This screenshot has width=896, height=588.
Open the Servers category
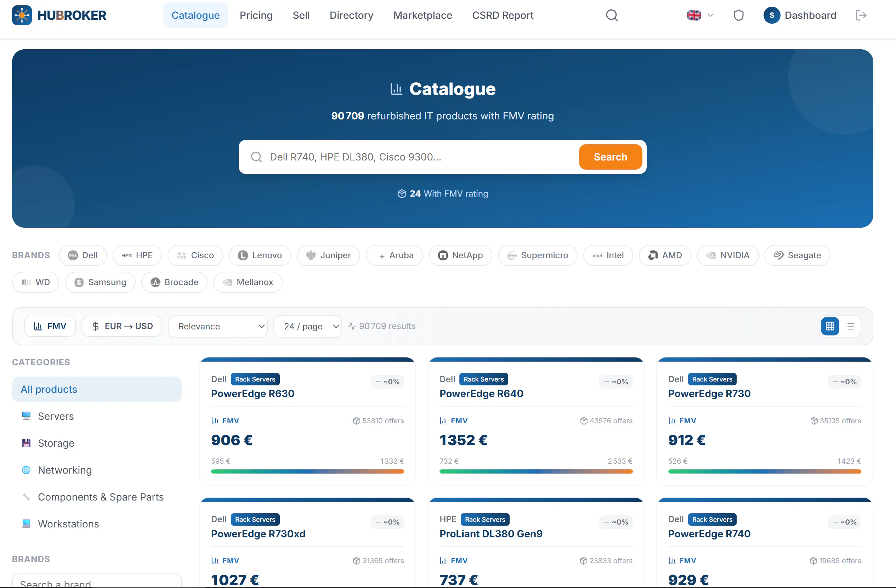[x=97, y=416]
